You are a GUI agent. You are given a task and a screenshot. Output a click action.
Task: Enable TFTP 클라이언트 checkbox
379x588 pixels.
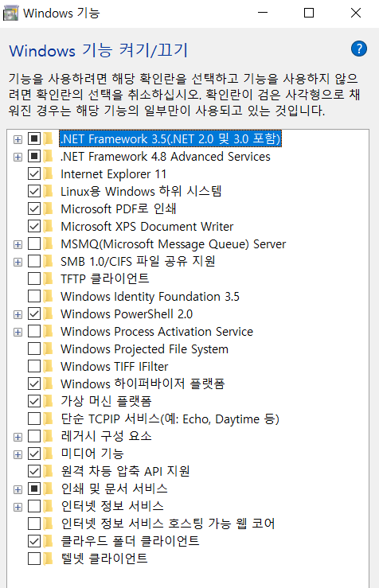point(34,278)
